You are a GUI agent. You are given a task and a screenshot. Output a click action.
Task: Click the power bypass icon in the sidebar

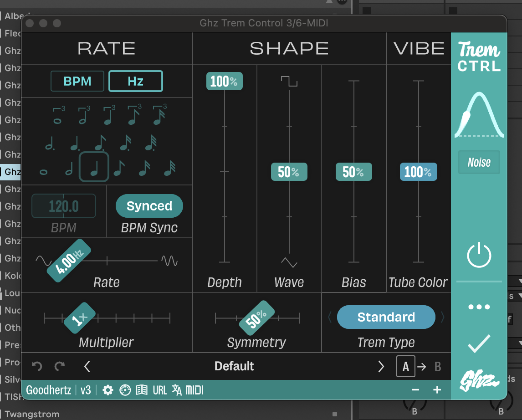pyautogui.click(x=479, y=256)
